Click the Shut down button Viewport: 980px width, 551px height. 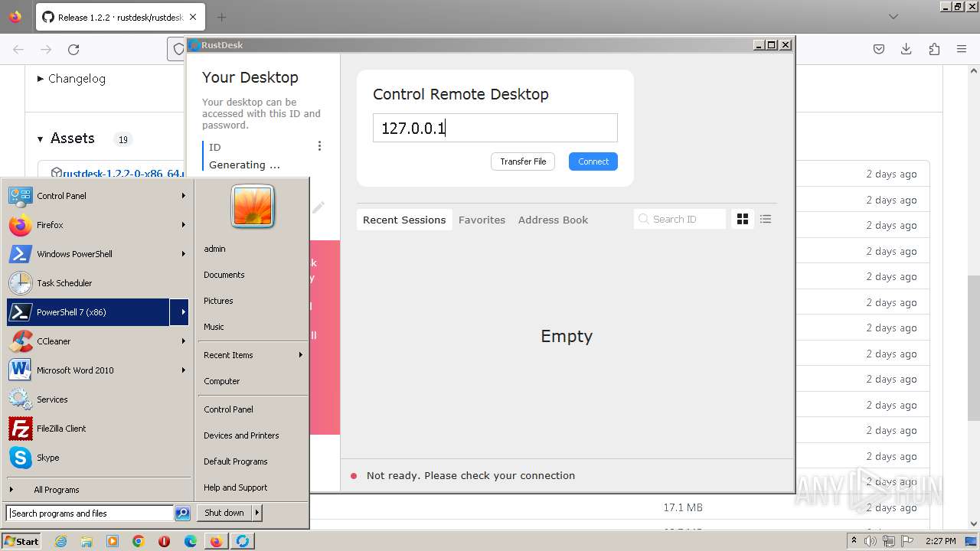coord(224,513)
